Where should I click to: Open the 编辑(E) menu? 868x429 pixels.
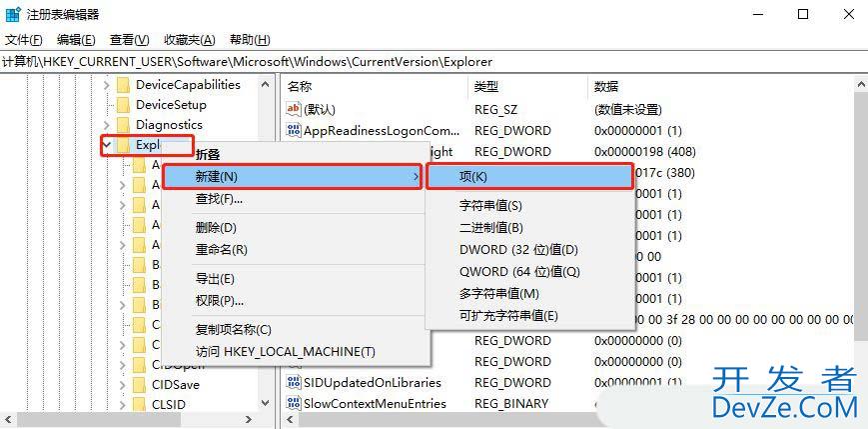[76, 40]
